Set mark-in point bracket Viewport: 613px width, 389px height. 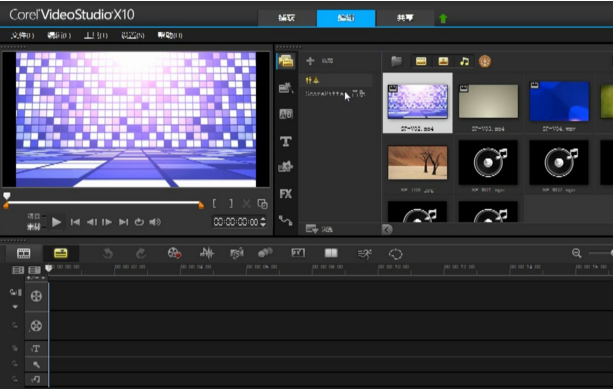tap(214, 203)
